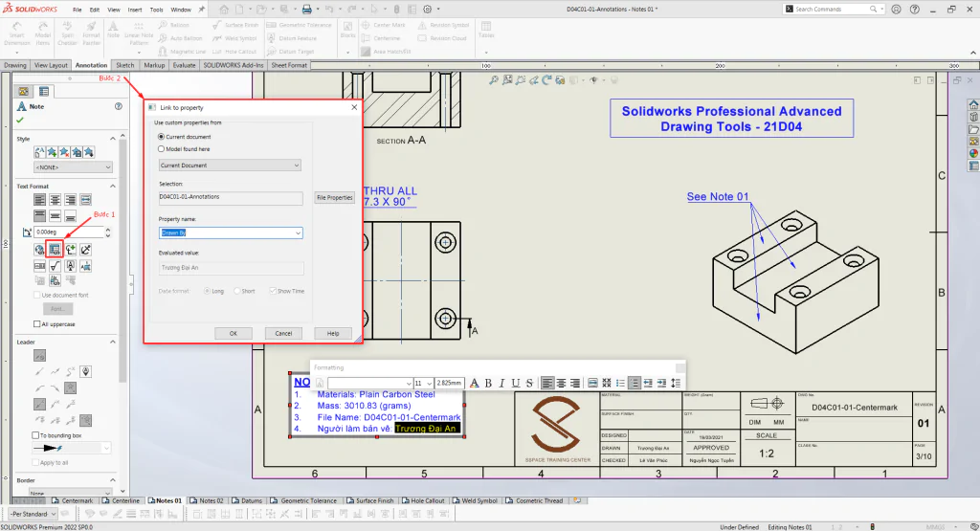Image resolution: width=980 pixels, height=531 pixels.
Task: Toggle Italic in Formatting toolbar
Action: [x=501, y=383]
